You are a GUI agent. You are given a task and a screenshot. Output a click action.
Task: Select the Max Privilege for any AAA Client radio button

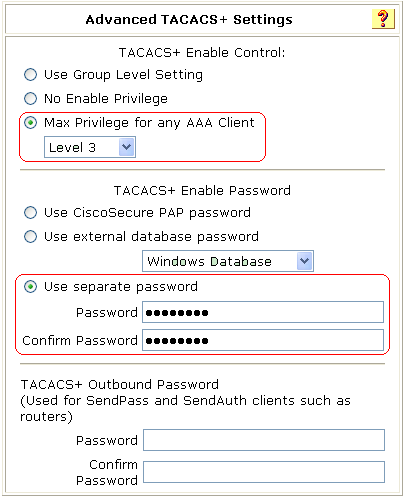[30, 123]
